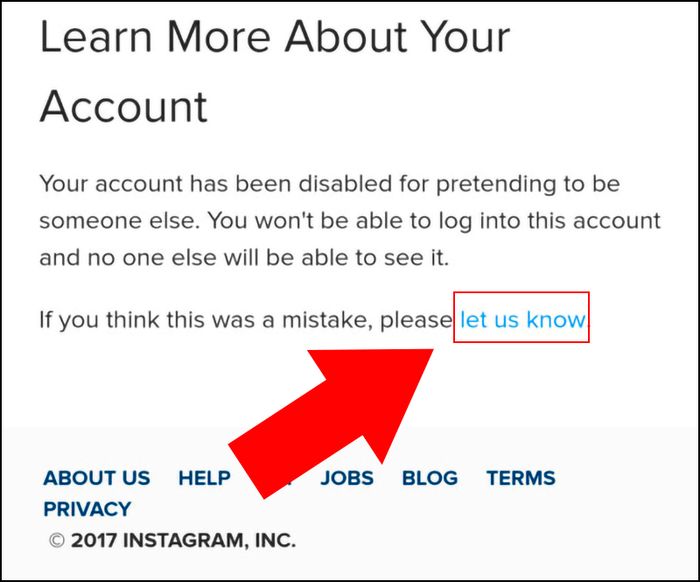Open the PRIVACY footer link
This screenshot has width=700, height=582.
pos(88,509)
